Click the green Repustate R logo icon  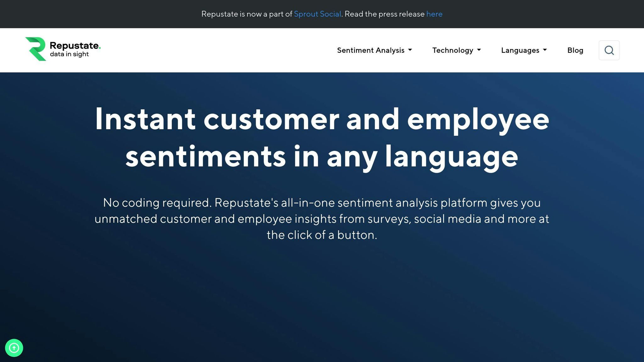[36, 49]
